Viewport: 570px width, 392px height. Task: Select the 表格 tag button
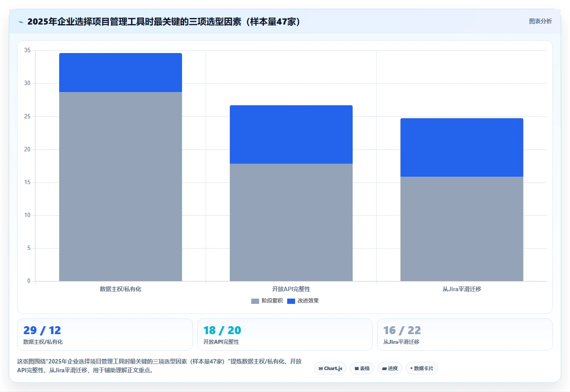pos(362,368)
